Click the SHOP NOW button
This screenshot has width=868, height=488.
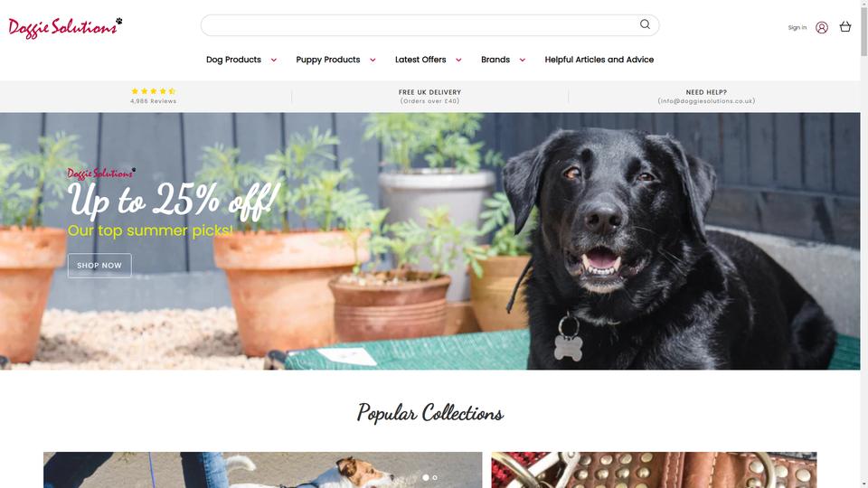pos(99,266)
